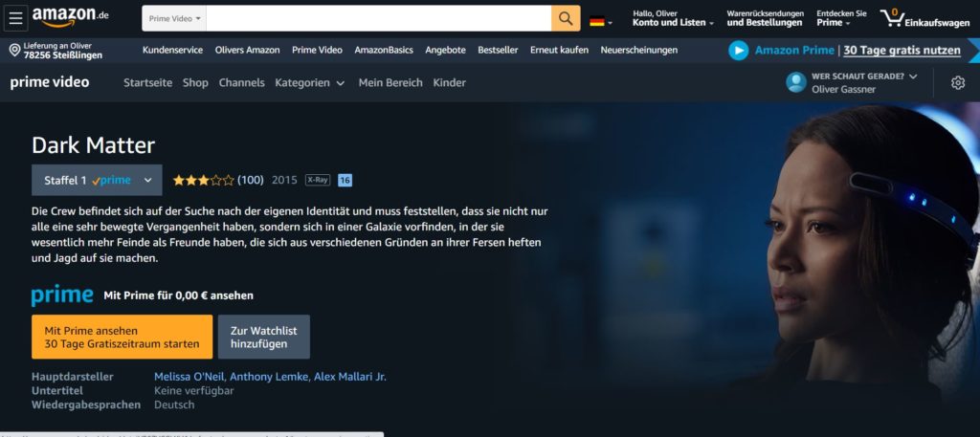Screen dimensions: 980x437
Task: Click the delivery location pin icon
Action: pyautogui.click(x=15, y=50)
